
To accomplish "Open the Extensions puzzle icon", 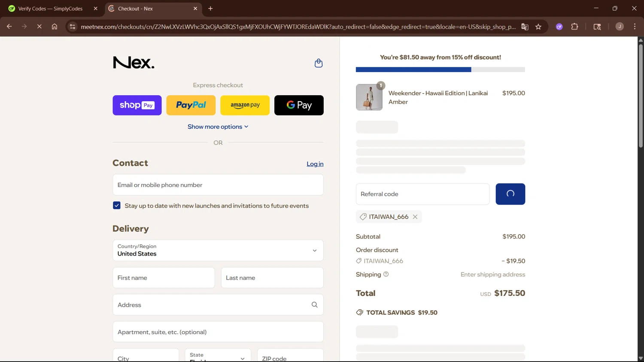I will coord(574,27).
